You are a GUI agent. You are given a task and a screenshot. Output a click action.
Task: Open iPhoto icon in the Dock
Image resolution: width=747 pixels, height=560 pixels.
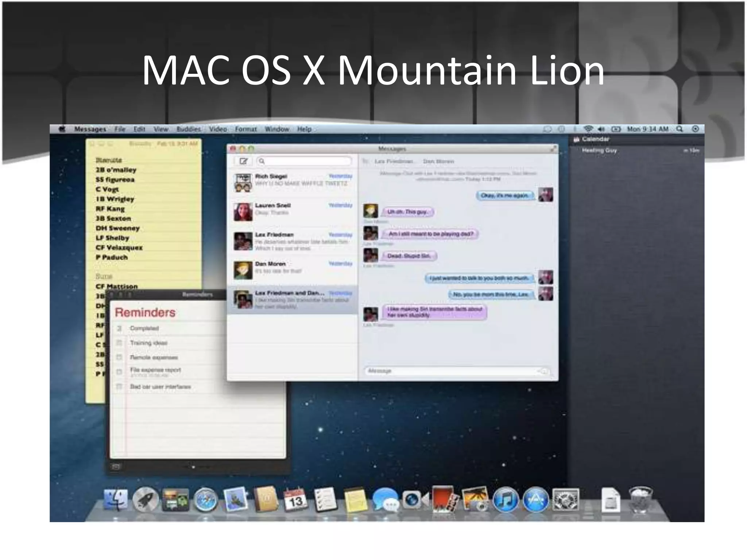pyautogui.click(x=475, y=499)
